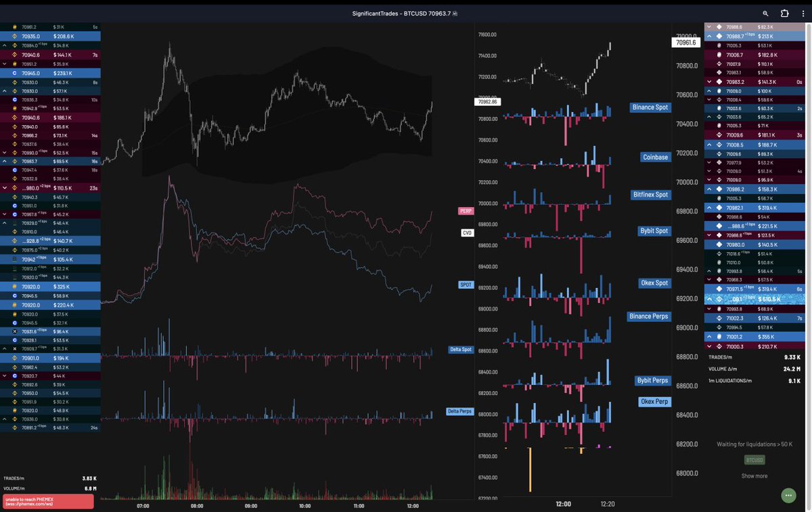Select the Bybit Perps label
The width and height of the screenshot is (812, 512).
click(x=652, y=381)
